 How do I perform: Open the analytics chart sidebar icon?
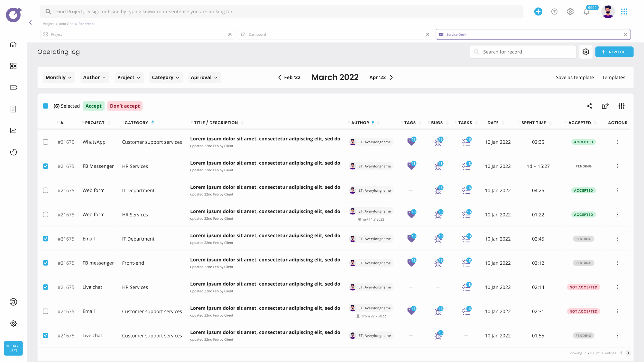[x=13, y=130]
